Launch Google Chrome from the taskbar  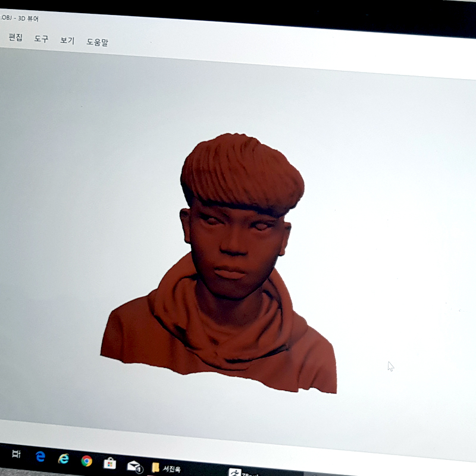87,461
